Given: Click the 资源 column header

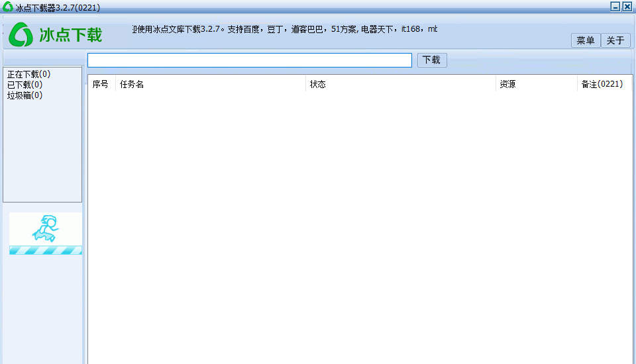Looking at the screenshot, I should coord(507,84).
